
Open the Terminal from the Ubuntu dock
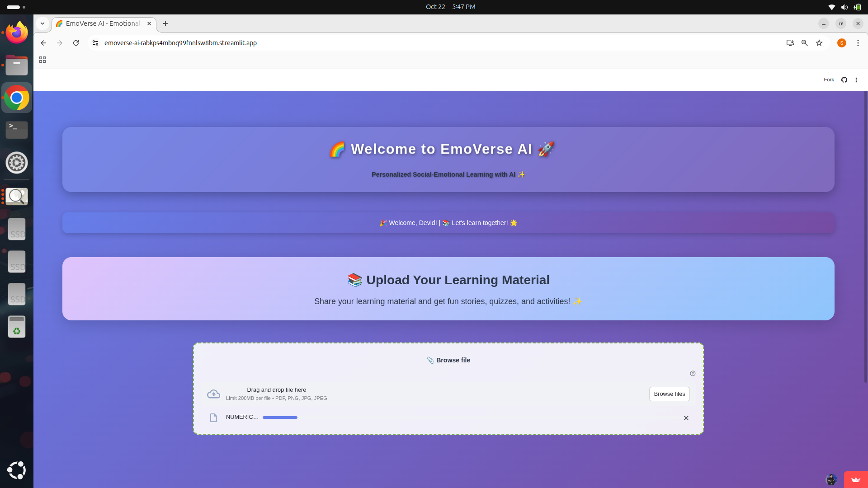tap(17, 130)
